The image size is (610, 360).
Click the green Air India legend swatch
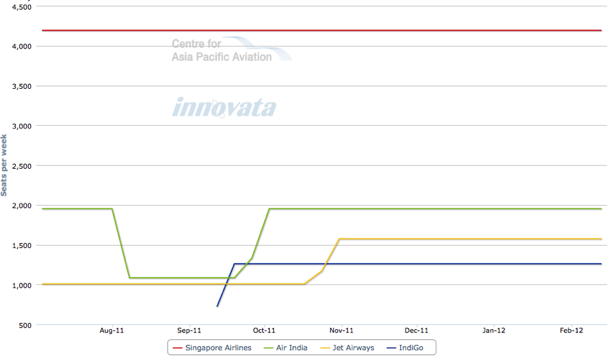click(268, 348)
